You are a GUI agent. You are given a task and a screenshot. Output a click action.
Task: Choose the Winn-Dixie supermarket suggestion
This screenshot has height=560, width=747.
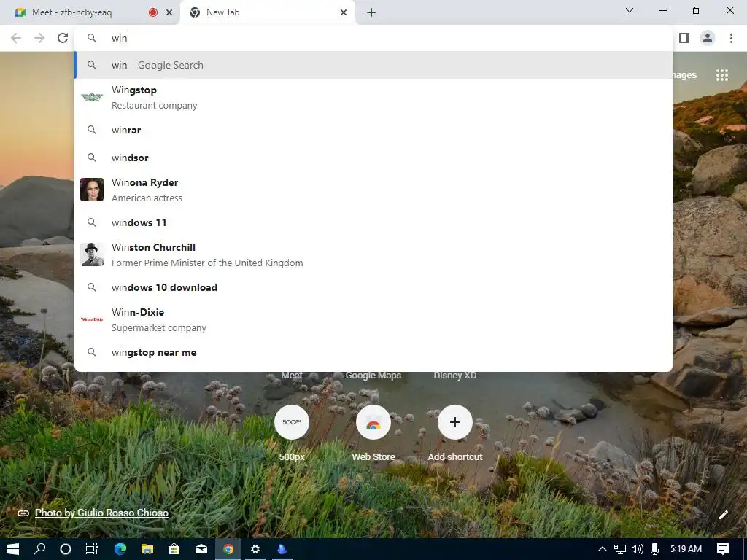click(x=373, y=320)
